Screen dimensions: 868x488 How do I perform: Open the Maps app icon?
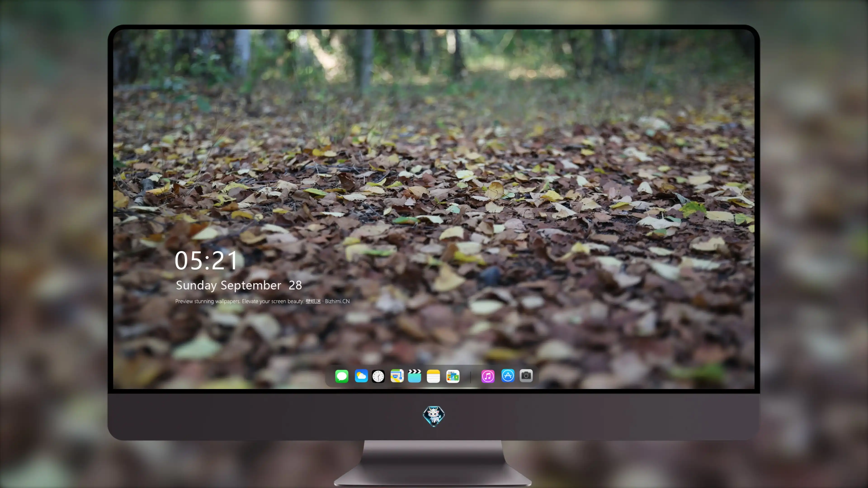397,376
